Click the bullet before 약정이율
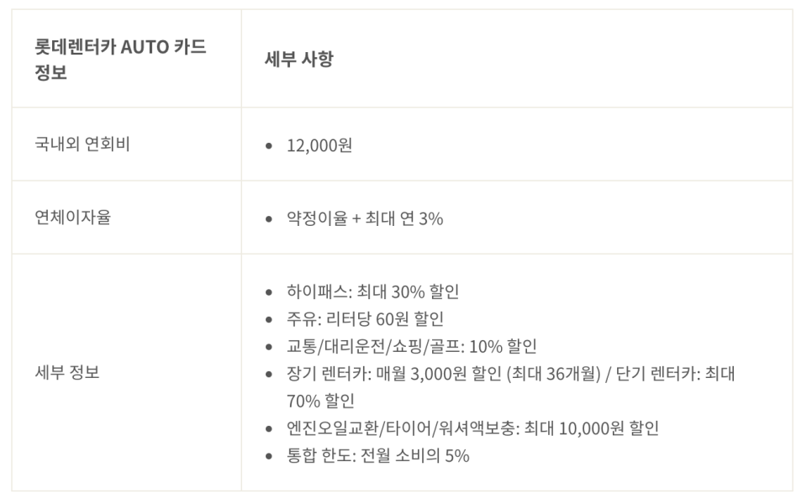The height and width of the screenshot is (504, 812). [269, 219]
